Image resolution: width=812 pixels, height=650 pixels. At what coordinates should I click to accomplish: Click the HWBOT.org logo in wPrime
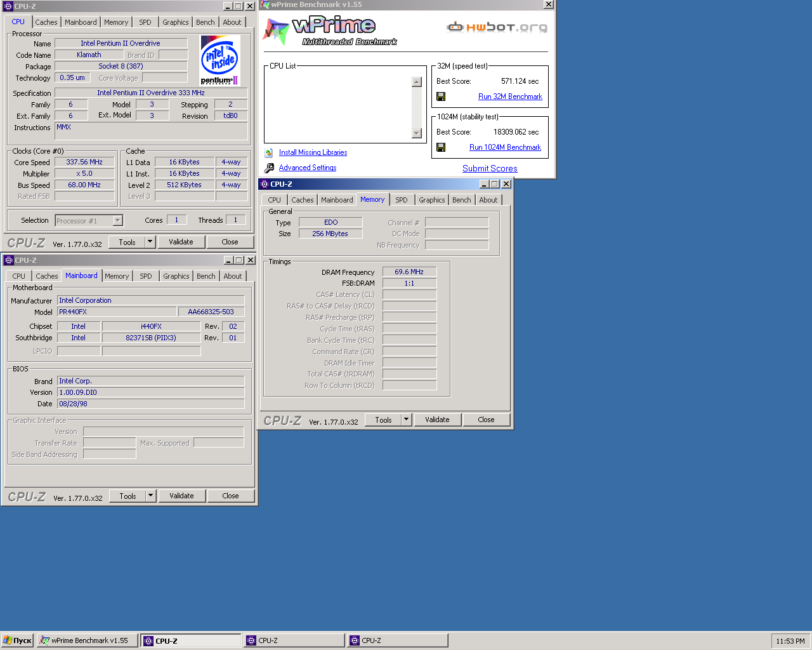497,27
